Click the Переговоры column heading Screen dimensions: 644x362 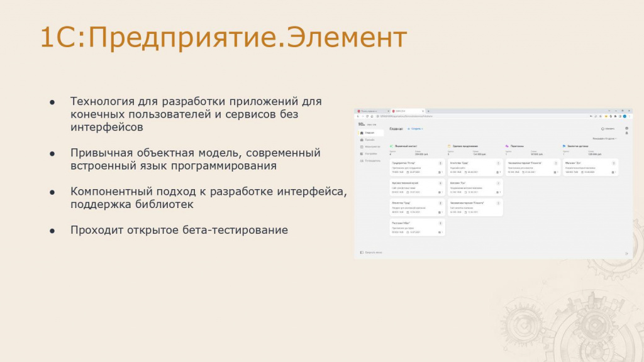coord(517,146)
